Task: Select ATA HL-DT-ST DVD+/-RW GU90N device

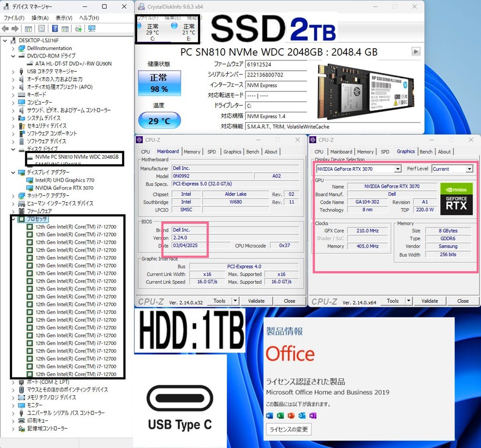Action: (x=73, y=64)
